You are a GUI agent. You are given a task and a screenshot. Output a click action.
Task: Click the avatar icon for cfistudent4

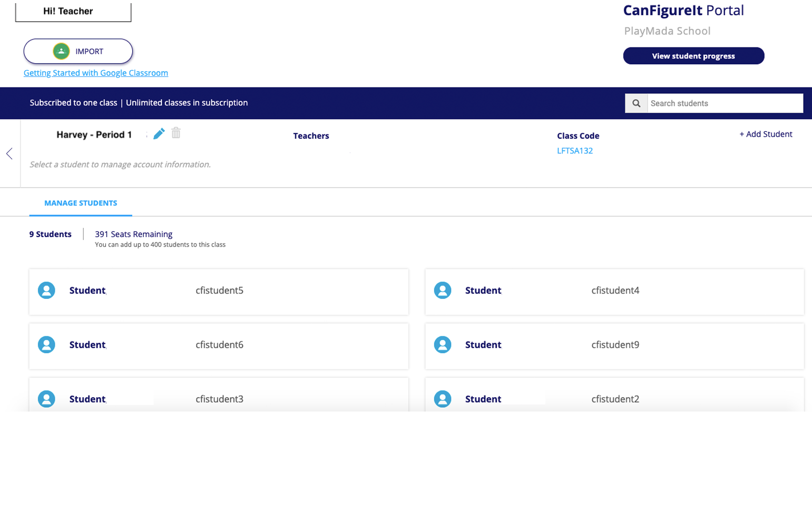(x=442, y=290)
